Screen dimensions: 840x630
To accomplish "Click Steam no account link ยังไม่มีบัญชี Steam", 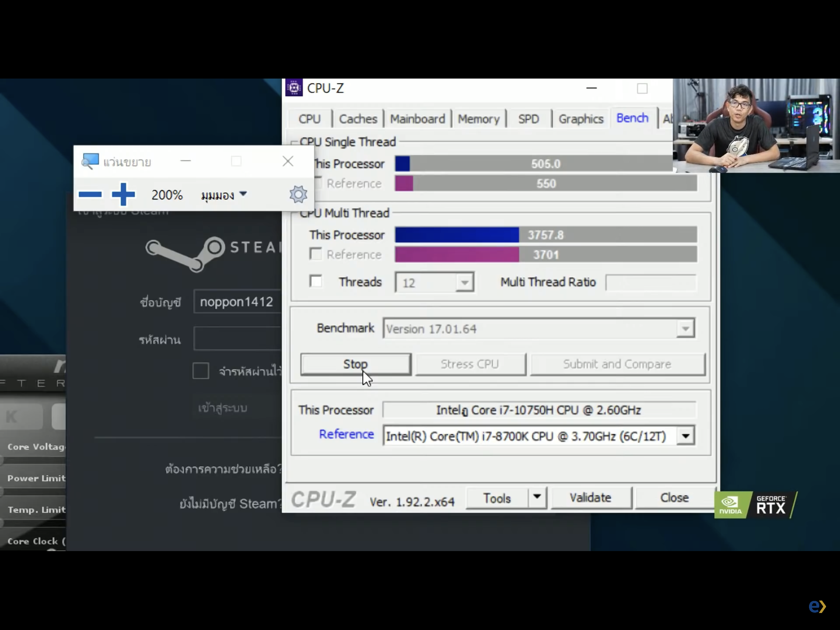I will coord(231,503).
